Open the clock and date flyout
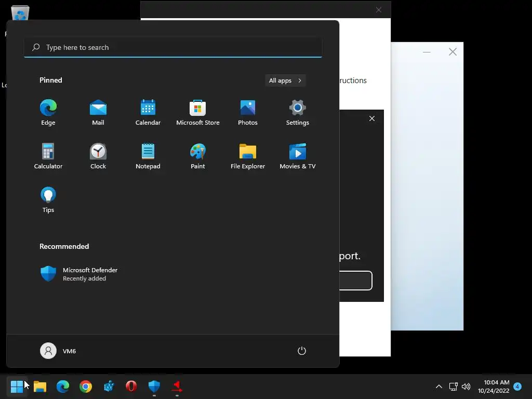The height and width of the screenshot is (399, 532). [x=494, y=387]
